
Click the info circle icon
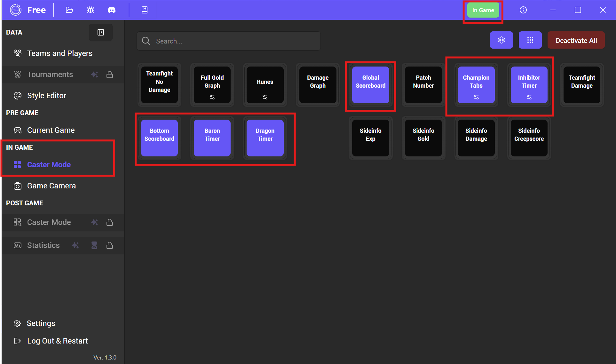[523, 10]
